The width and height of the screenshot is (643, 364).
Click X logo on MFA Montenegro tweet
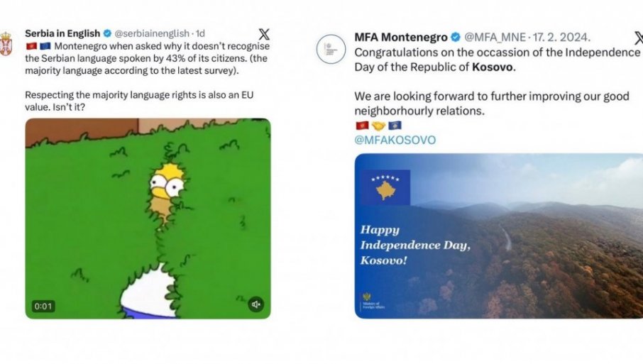[638, 38]
